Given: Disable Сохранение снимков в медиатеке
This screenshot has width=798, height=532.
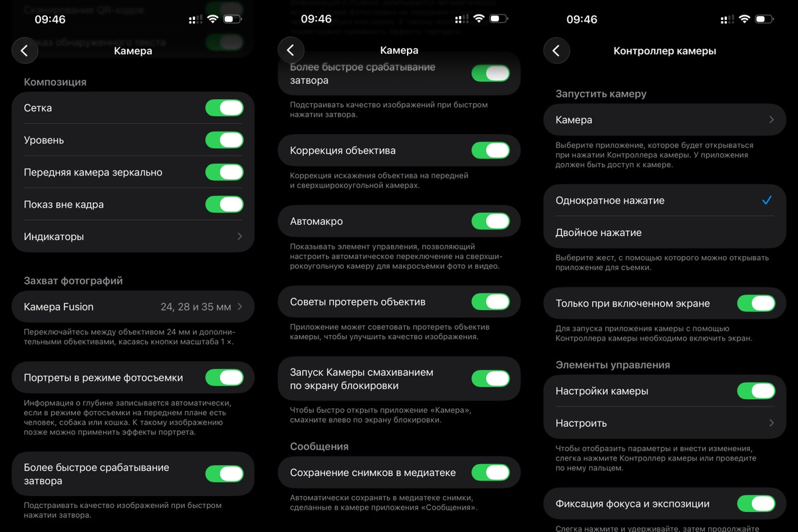Looking at the screenshot, I should [x=490, y=473].
